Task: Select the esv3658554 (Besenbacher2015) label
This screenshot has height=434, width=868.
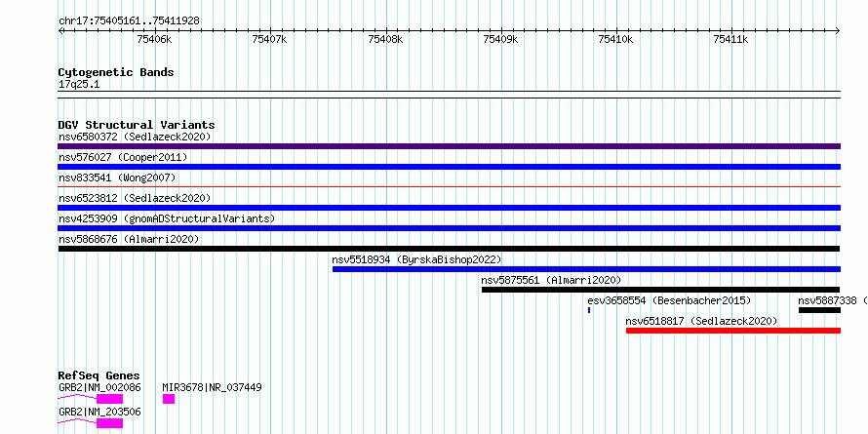Action: pos(669,300)
